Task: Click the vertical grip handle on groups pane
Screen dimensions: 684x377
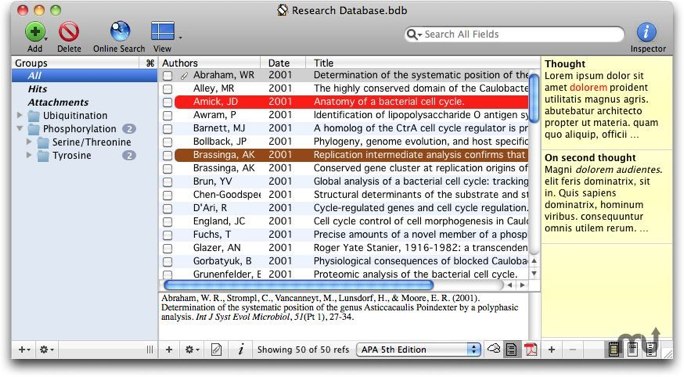Action: click(150, 350)
